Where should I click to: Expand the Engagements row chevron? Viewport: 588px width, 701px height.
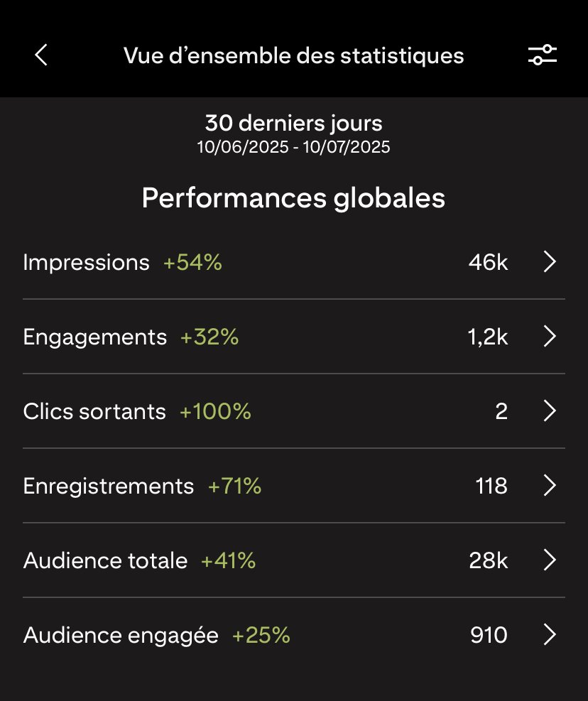550,336
